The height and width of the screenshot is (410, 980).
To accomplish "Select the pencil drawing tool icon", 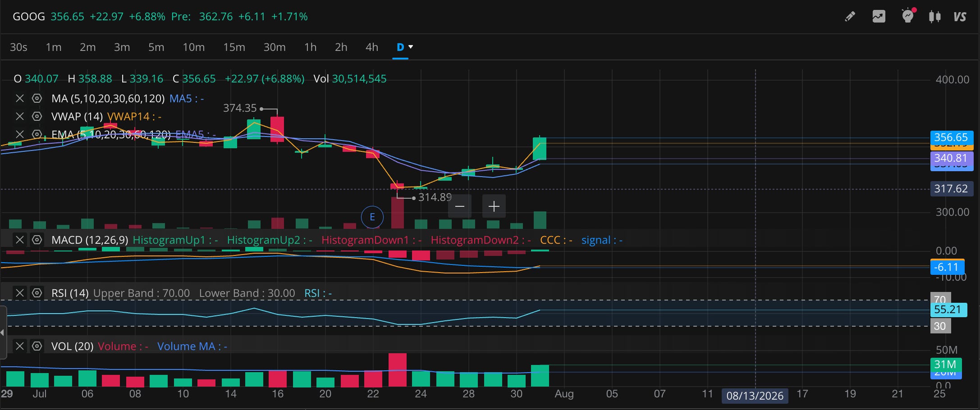I will (x=850, y=17).
